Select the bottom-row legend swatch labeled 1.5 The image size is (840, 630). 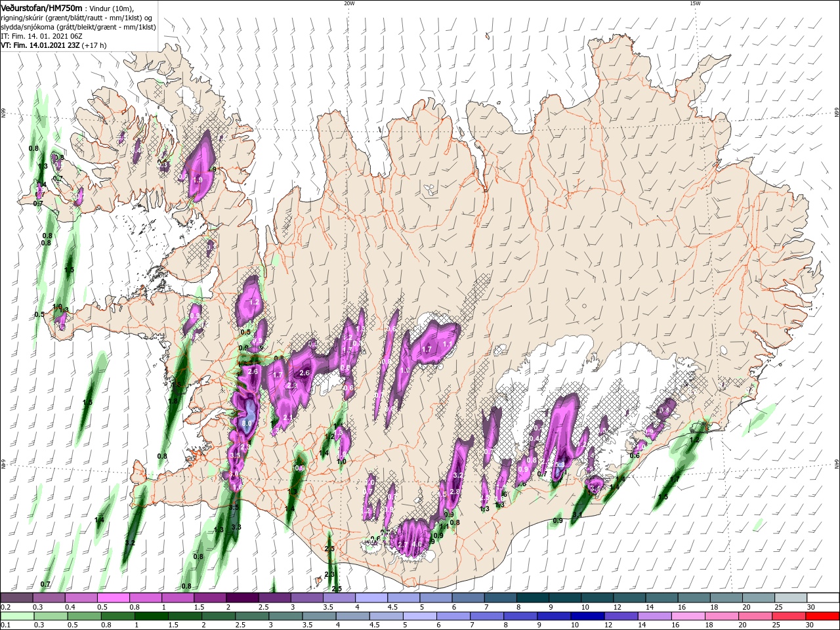pyautogui.click(x=185, y=616)
